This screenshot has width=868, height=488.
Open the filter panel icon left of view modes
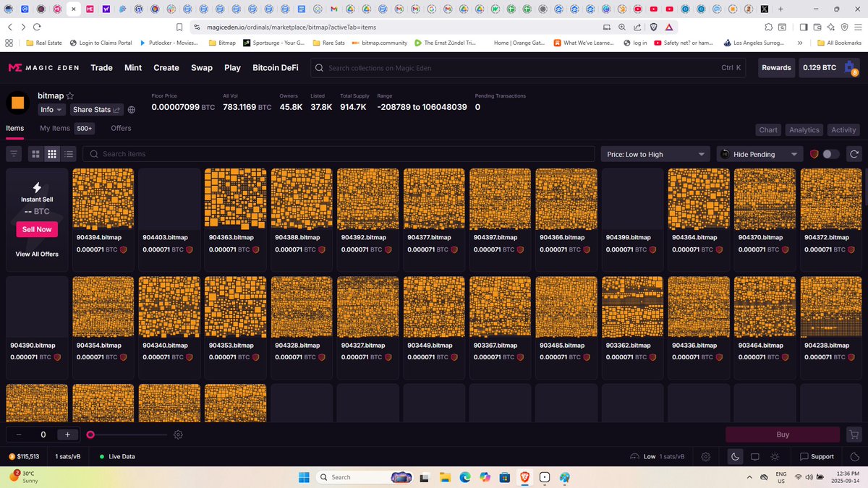click(x=14, y=154)
